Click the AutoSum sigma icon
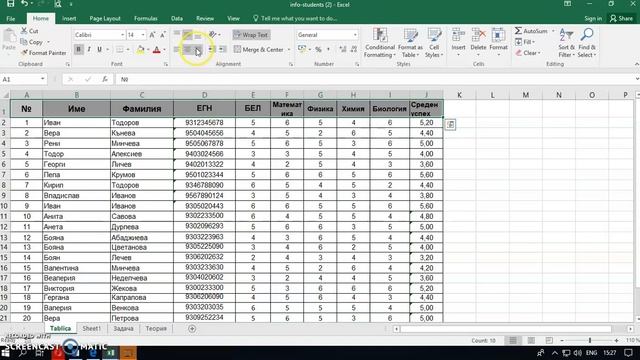Image resolution: width=640 pixels, height=360 pixels. tap(518, 31)
